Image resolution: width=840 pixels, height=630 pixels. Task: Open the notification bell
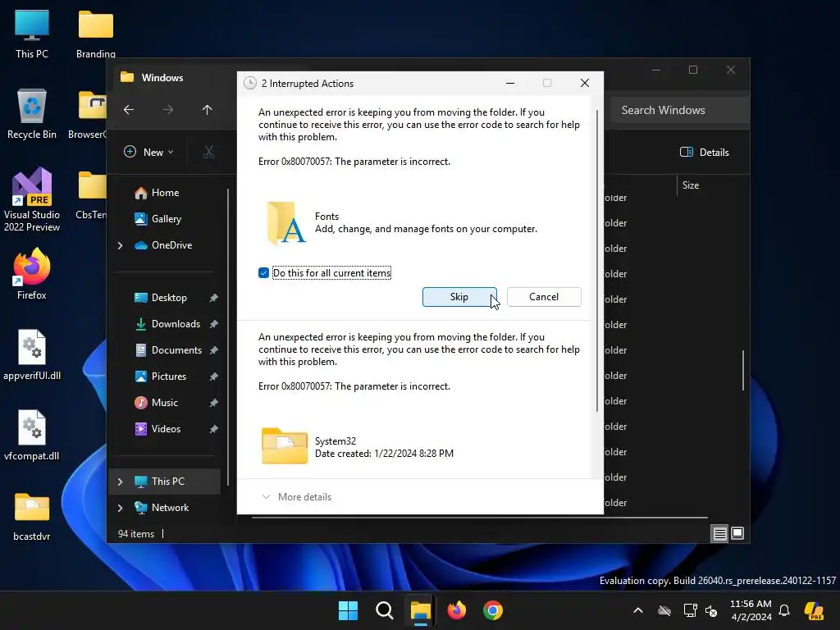[x=784, y=610]
